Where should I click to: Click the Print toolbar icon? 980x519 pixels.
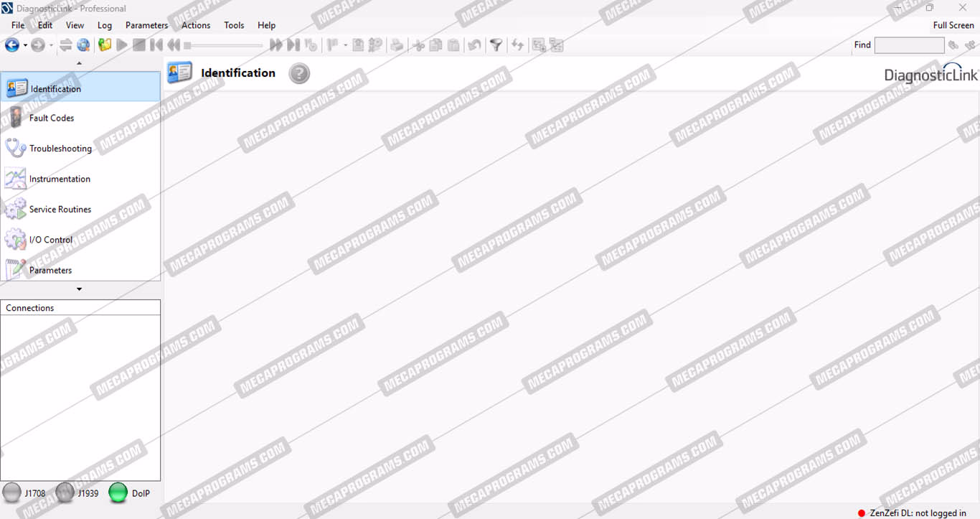coord(397,45)
